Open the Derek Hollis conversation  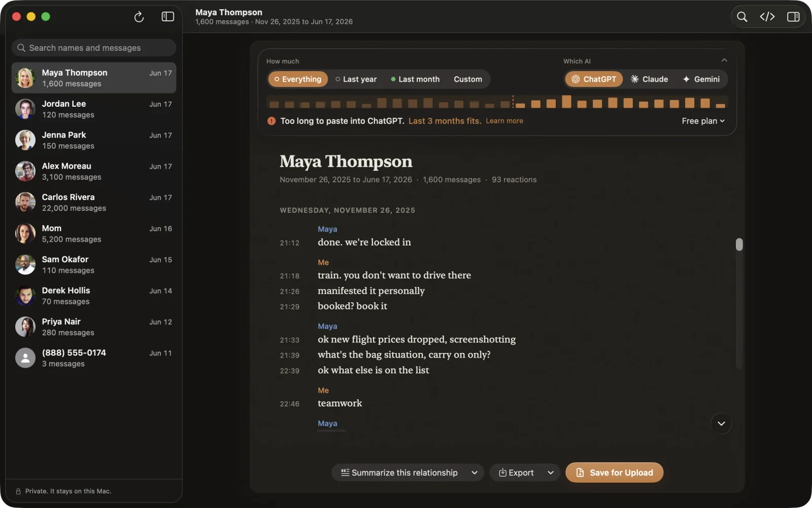(94, 296)
